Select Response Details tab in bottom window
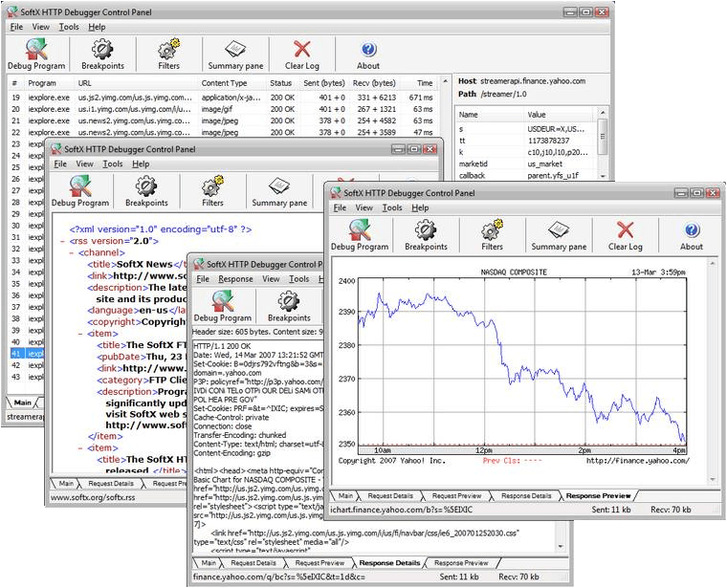 coord(389,563)
